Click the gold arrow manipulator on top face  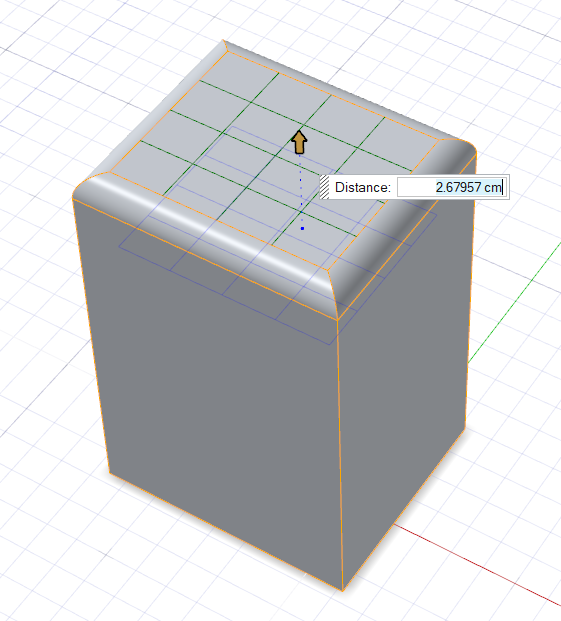(x=299, y=142)
